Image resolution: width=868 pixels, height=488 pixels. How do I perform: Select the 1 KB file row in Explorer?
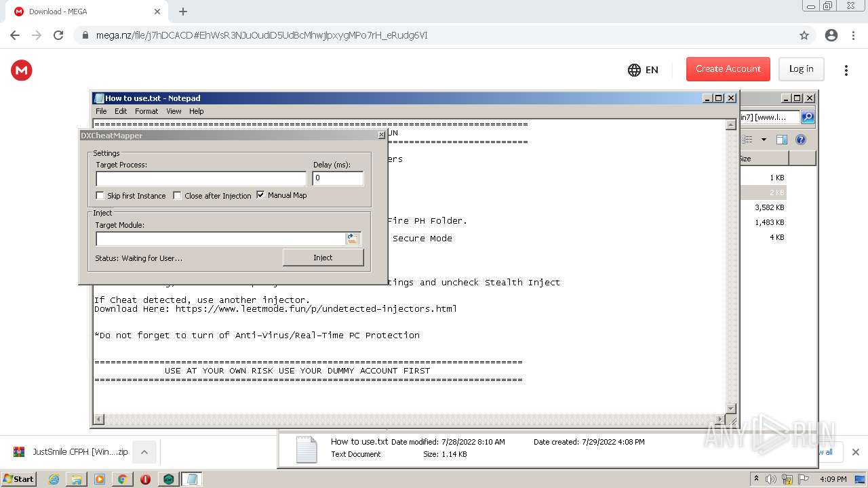tap(763, 178)
